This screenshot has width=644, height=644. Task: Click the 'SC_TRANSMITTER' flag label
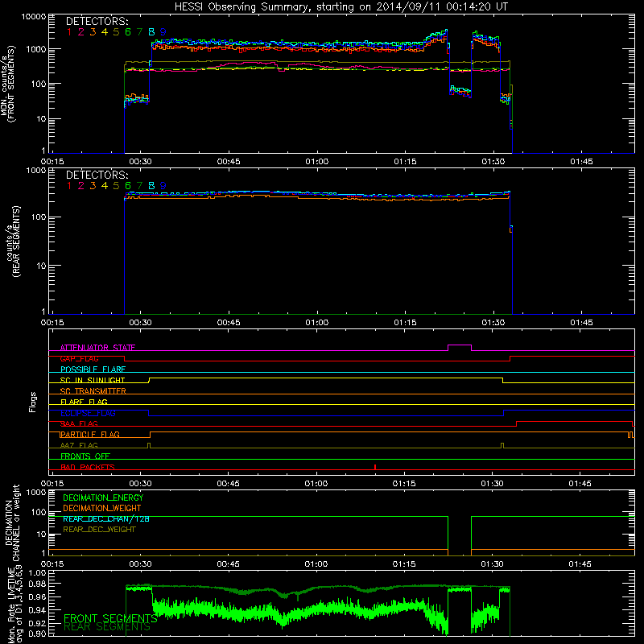93,391
